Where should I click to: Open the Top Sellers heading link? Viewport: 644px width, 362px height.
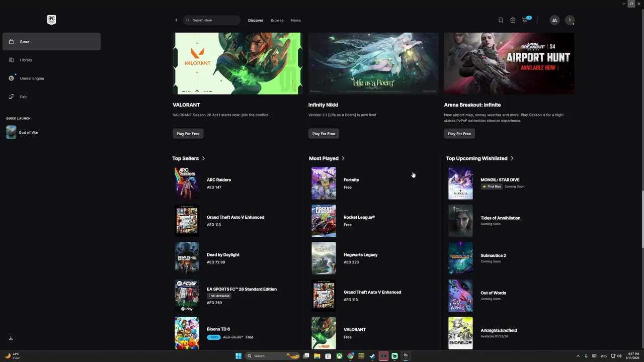[185, 158]
